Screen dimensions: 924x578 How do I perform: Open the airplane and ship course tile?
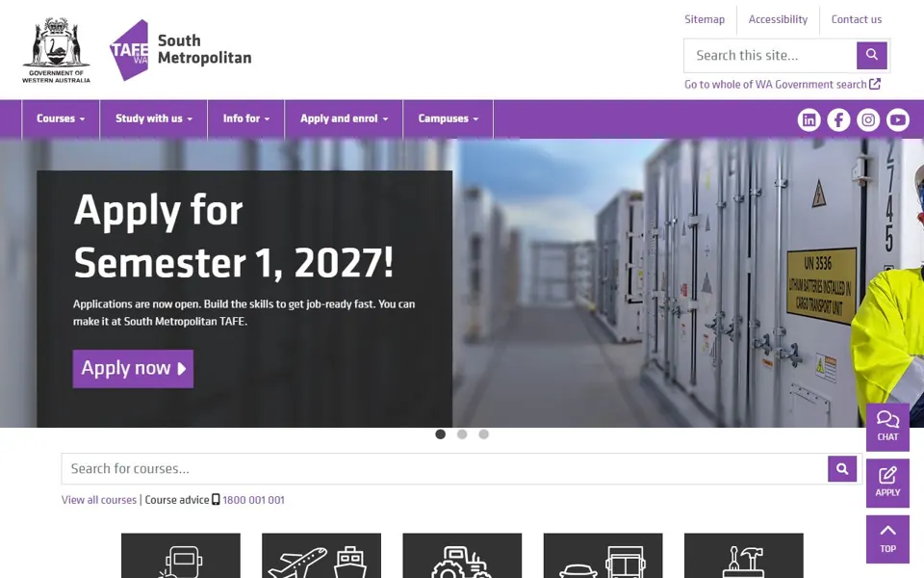click(321, 556)
